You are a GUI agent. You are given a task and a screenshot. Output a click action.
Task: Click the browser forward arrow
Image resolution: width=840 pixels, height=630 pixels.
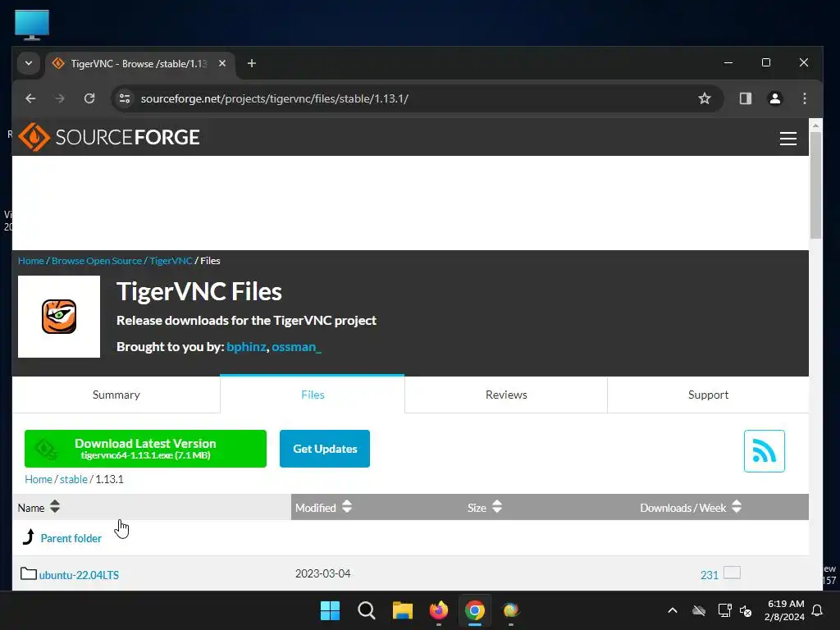tap(60, 98)
